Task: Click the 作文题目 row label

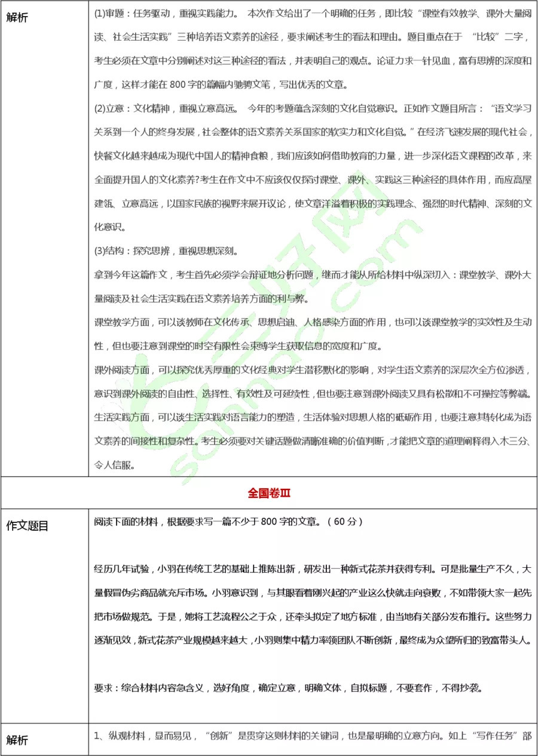Action: pos(27,526)
